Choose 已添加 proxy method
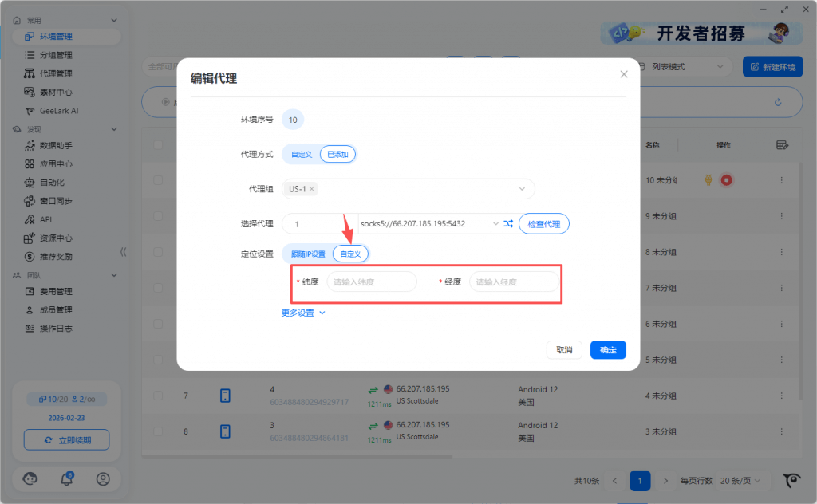Screen dimensions: 817x504 pyautogui.click(x=337, y=154)
